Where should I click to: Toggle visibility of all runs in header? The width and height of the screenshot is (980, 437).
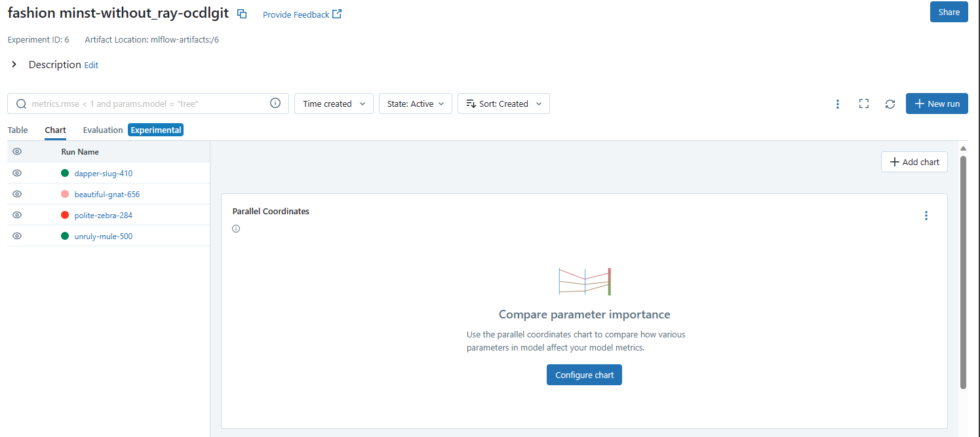tap(17, 151)
